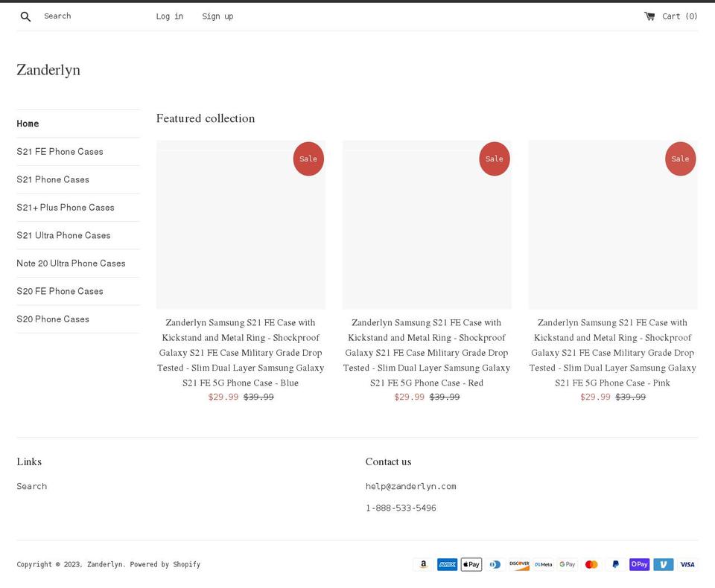Viewport: 715px width, 588px height.
Task: Click help@zanderlyn.com email address
Action: point(411,486)
